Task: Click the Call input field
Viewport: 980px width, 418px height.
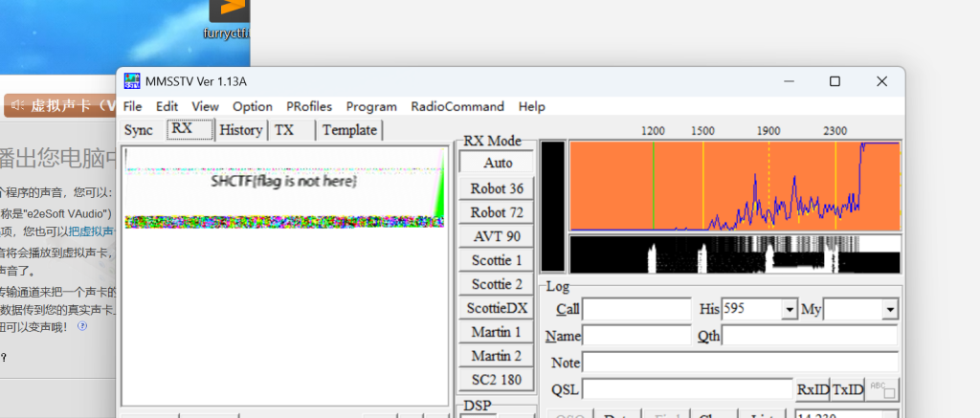Action: pos(636,310)
